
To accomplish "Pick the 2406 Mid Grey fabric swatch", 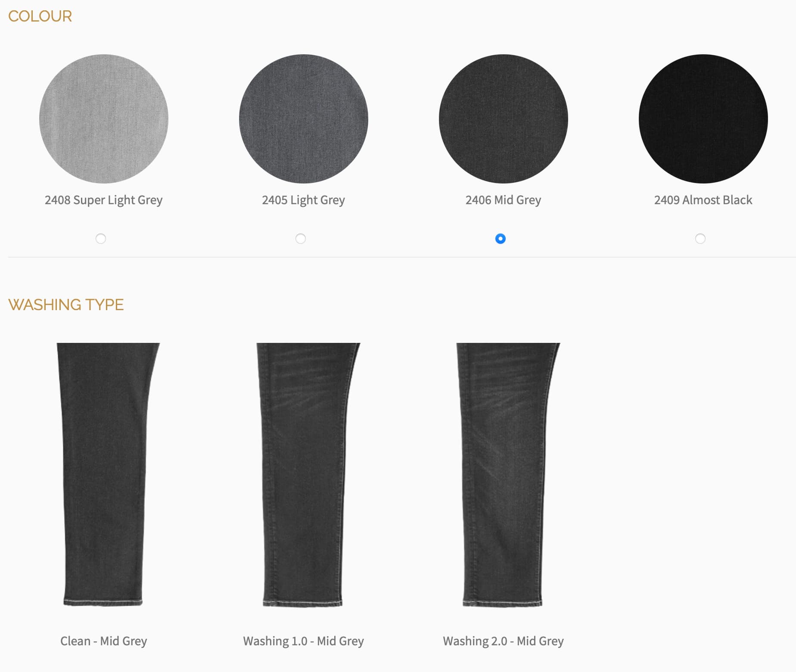I will (504, 119).
